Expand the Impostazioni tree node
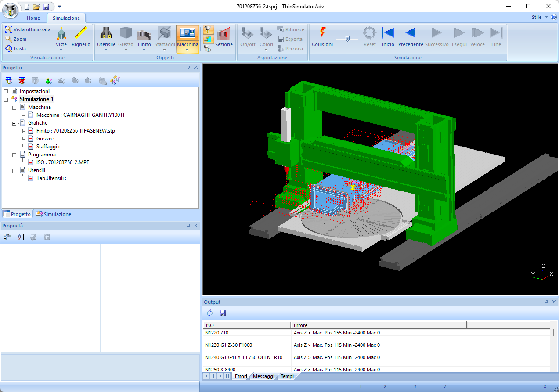 click(6, 91)
